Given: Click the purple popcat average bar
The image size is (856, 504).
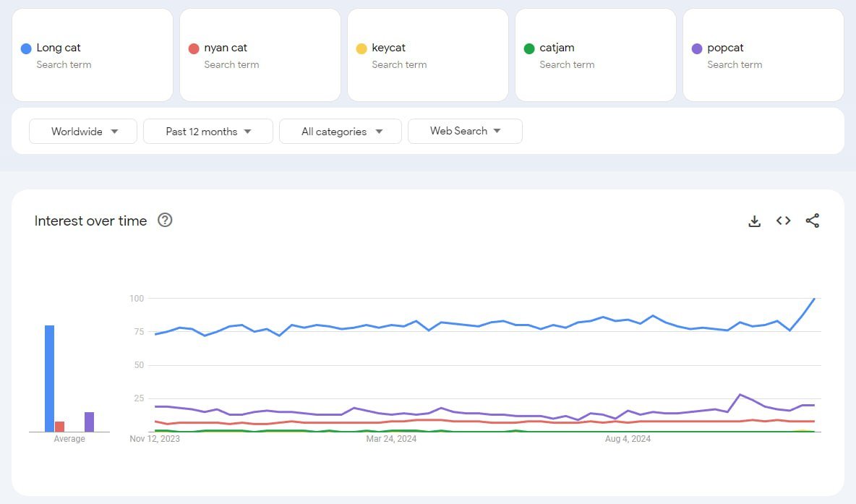Looking at the screenshot, I should click(x=89, y=422).
